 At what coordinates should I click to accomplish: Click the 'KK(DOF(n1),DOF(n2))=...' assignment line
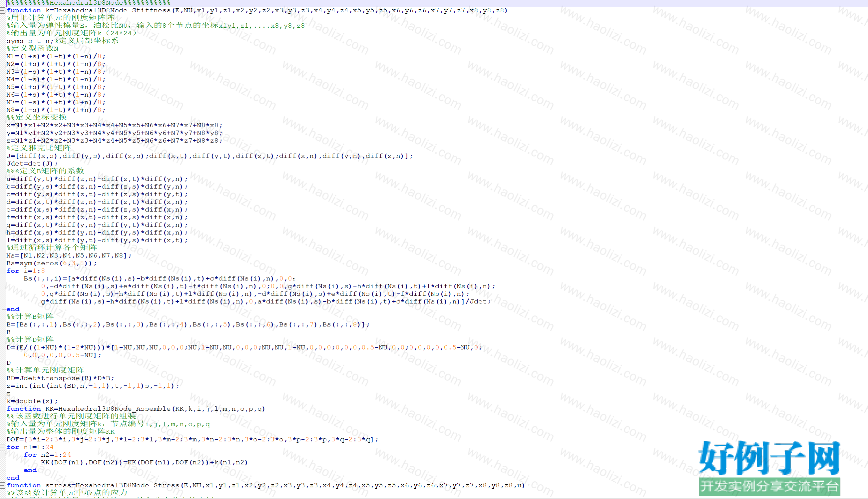(144, 463)
